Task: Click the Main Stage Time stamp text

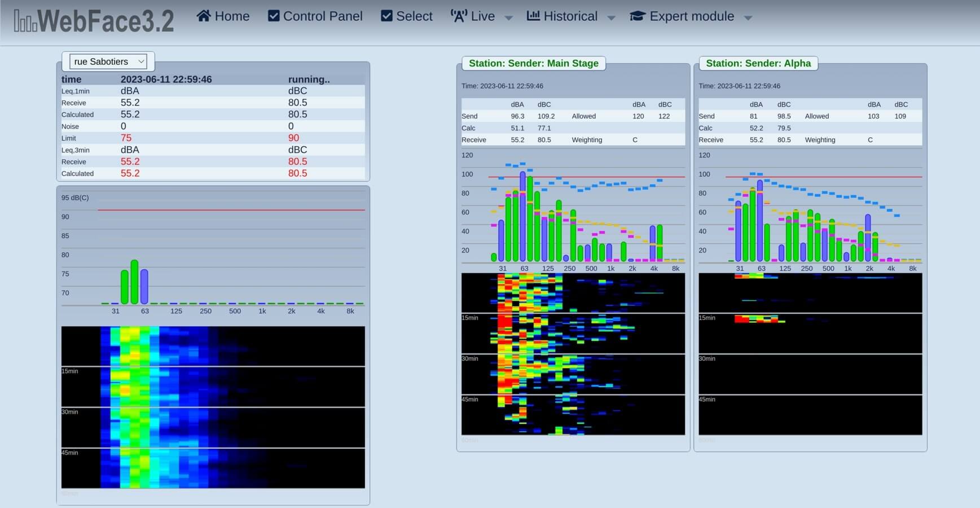Action: click(502, 86)
